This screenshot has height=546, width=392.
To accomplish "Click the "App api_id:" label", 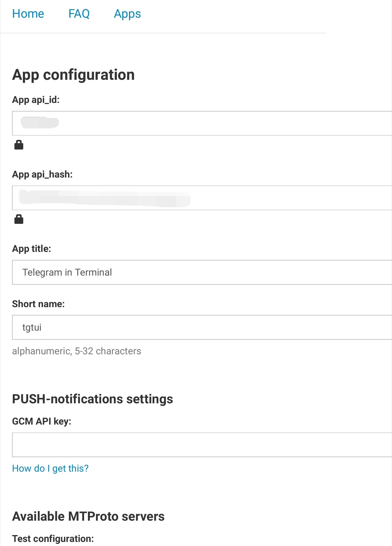I will click(36, 100).
